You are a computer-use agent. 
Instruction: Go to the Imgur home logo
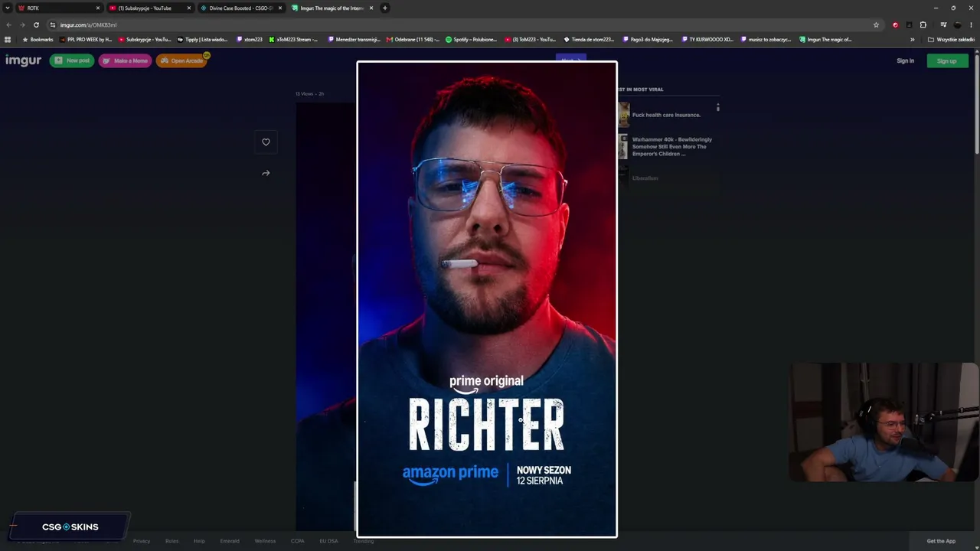24,60
